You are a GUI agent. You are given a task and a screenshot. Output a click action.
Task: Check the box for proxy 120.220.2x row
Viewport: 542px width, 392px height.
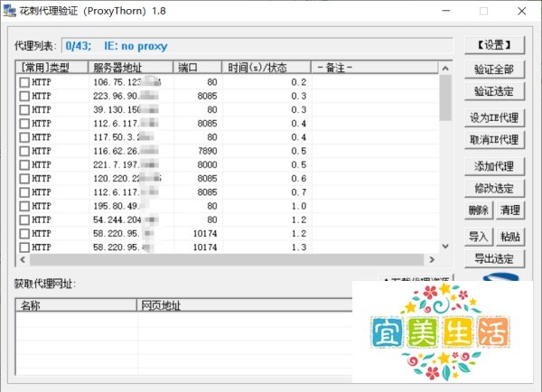pyautogui.click(x=24, y=179)
